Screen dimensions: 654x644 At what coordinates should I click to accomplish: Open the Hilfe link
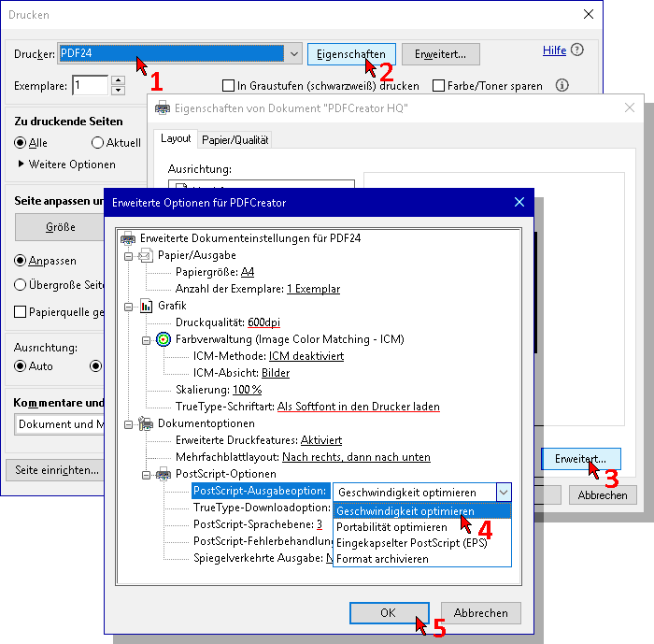pos(554,50)
